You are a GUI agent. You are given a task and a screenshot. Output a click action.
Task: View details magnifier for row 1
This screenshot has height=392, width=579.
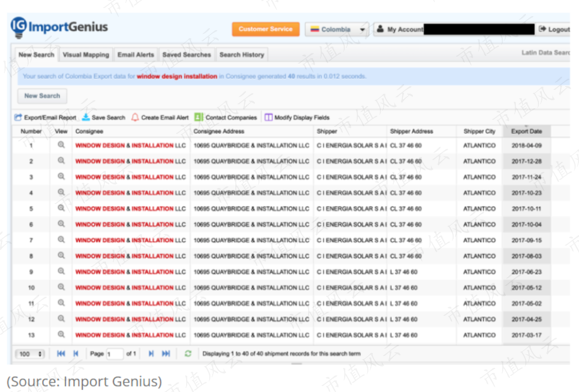61,145
